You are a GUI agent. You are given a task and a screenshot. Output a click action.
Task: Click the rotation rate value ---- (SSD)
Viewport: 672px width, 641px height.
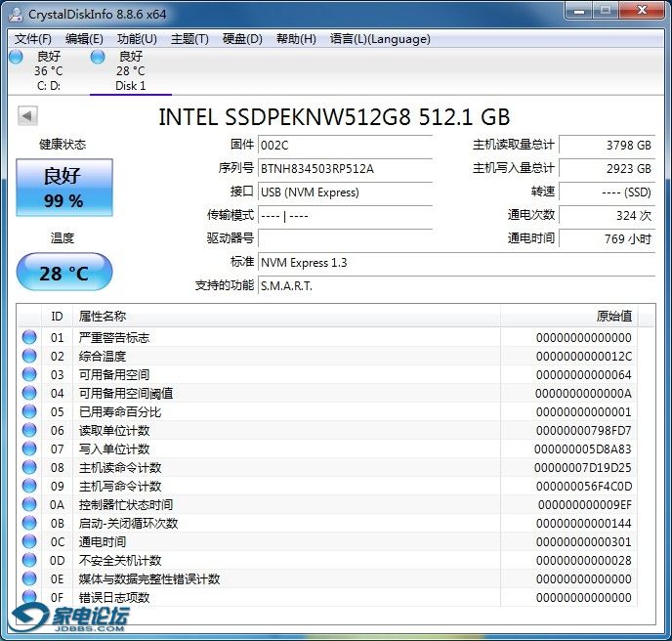pyautogui.click(x=608, y=192)
